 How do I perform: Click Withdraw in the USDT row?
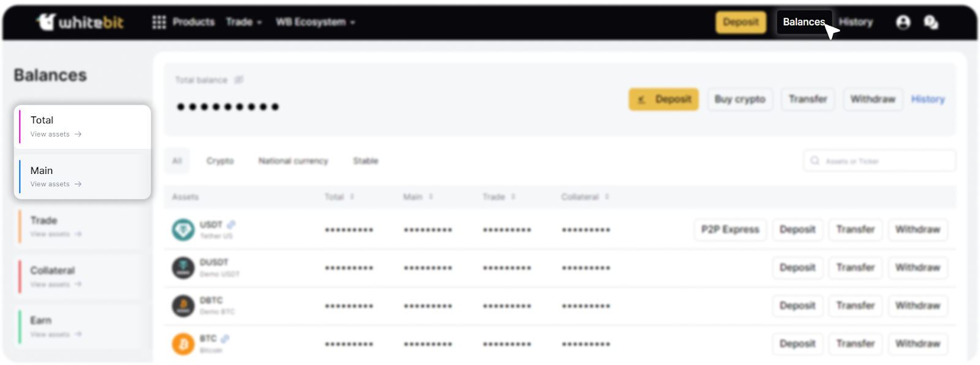click(918, 230)
